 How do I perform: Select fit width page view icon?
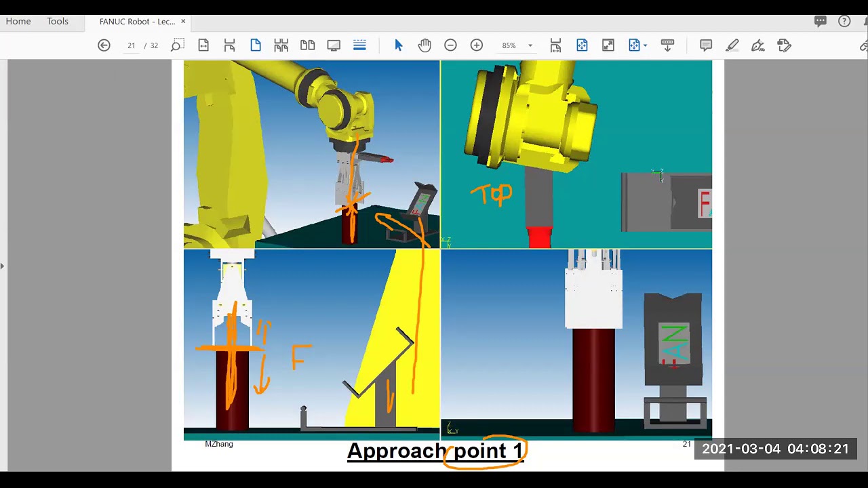coord(203,45)
